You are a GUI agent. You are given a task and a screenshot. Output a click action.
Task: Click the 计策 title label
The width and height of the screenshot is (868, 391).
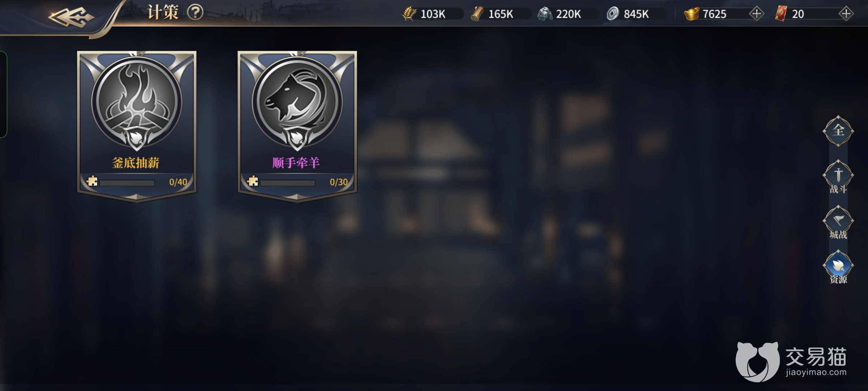pos(163,13)
